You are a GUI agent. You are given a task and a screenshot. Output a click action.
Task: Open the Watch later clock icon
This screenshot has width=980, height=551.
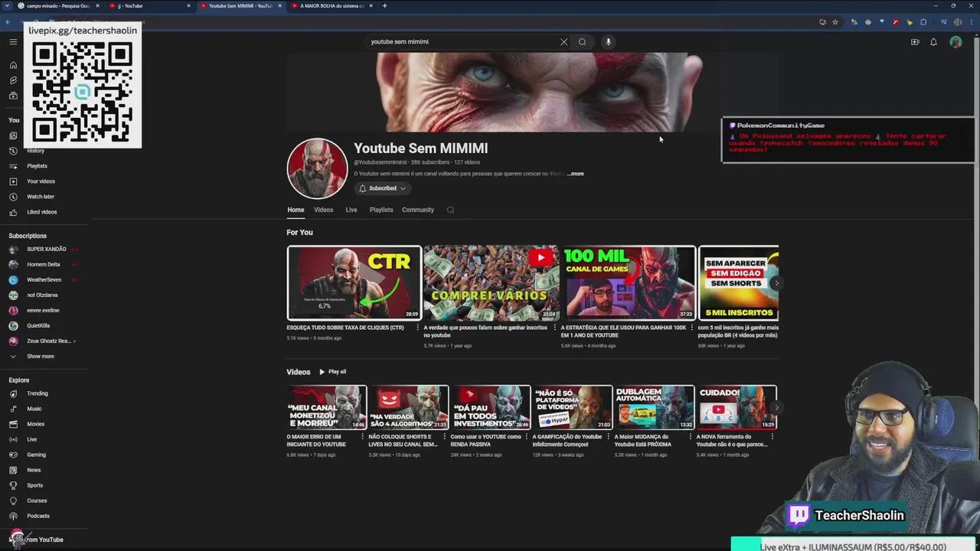[13, 197]
